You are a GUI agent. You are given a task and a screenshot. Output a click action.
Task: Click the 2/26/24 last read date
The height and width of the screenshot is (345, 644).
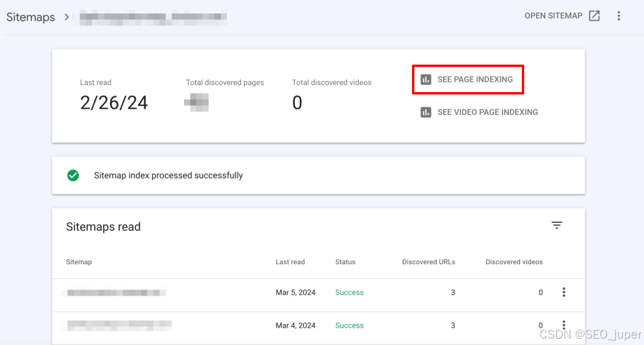pos(114,102)
